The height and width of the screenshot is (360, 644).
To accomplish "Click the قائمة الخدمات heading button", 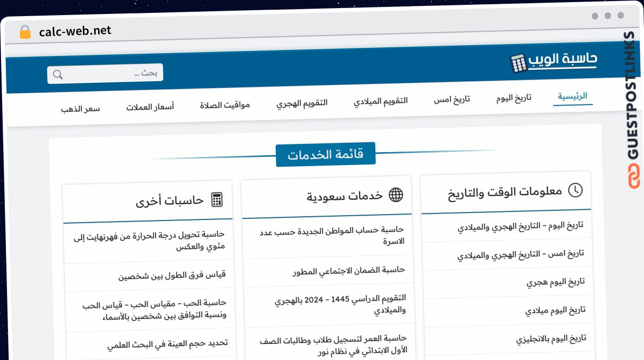I will (x=325, y=155).
